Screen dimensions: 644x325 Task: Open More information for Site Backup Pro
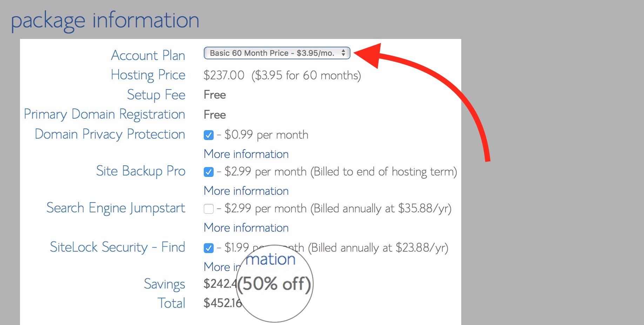coord(246,191)
